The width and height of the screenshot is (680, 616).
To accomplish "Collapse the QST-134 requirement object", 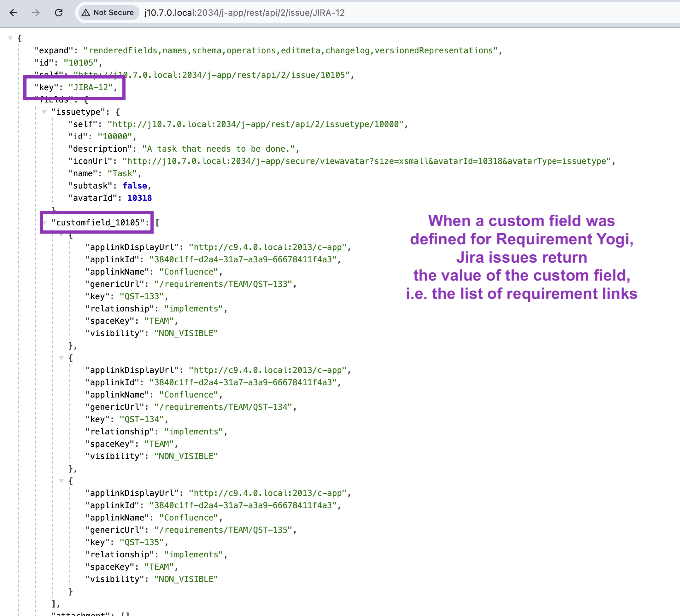I will [62, 358].
